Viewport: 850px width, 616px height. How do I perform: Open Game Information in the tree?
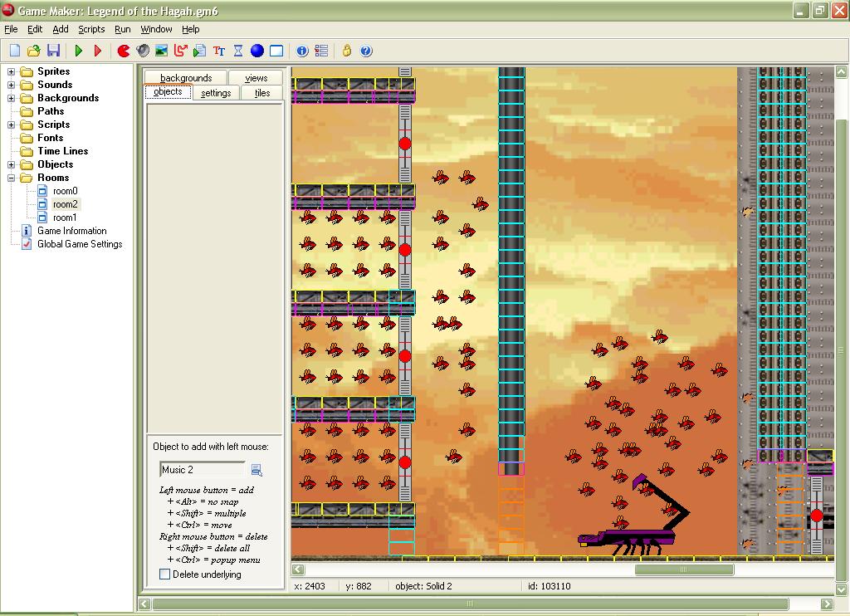point(71,231)
